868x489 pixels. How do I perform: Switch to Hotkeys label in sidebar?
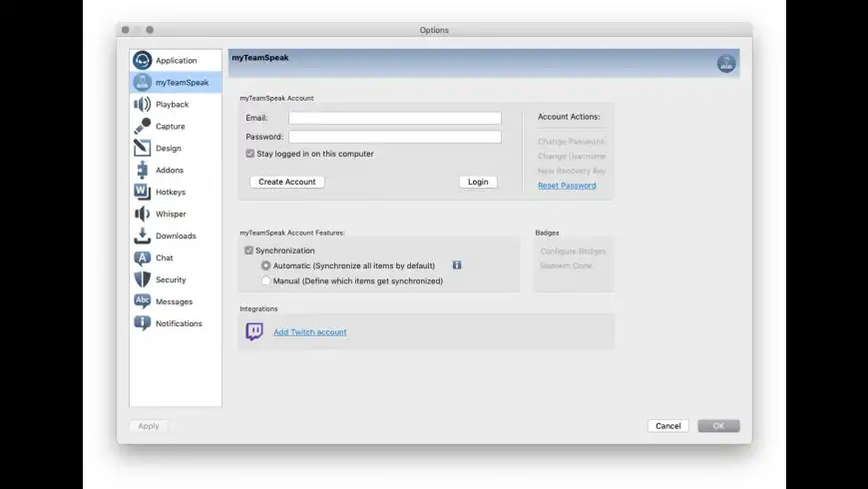[171, 193]
